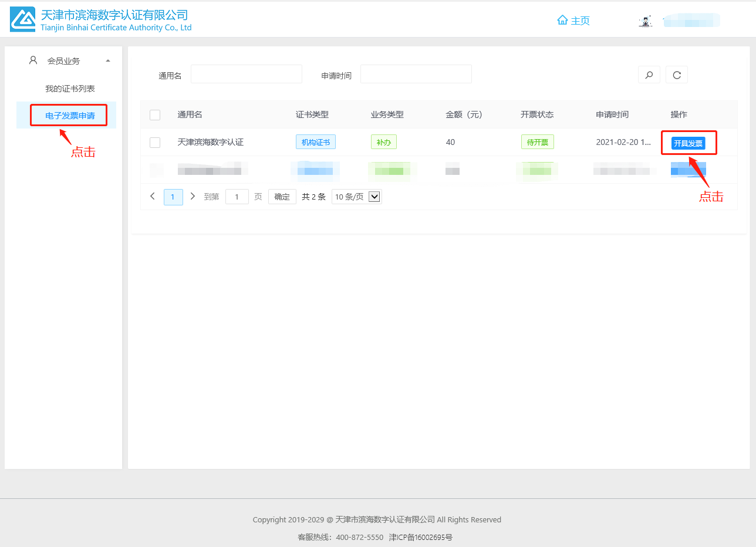756x547 pixels.
Task: Click the page number jump field
Action: 237,197
